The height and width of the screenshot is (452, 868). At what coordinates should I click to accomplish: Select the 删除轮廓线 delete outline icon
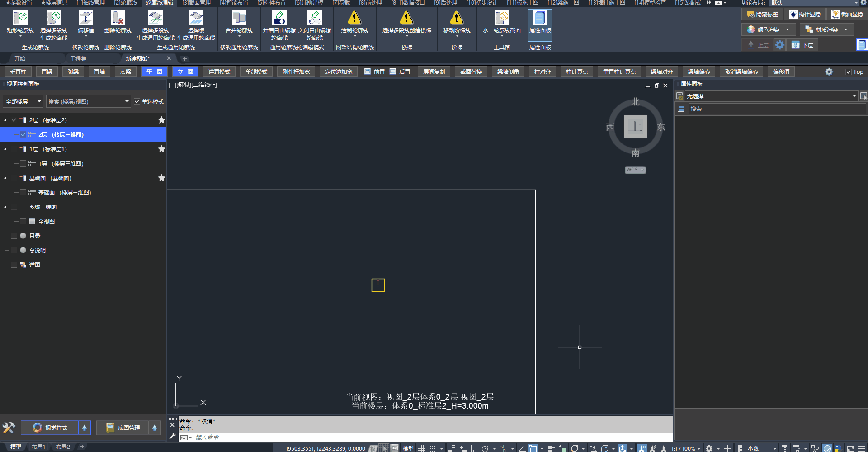coord(118,18)
